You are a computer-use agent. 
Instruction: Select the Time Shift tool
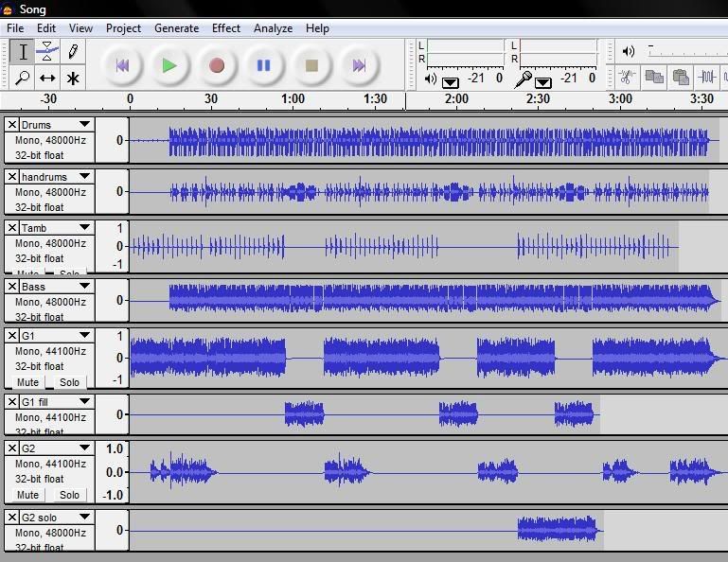point(47,78)
